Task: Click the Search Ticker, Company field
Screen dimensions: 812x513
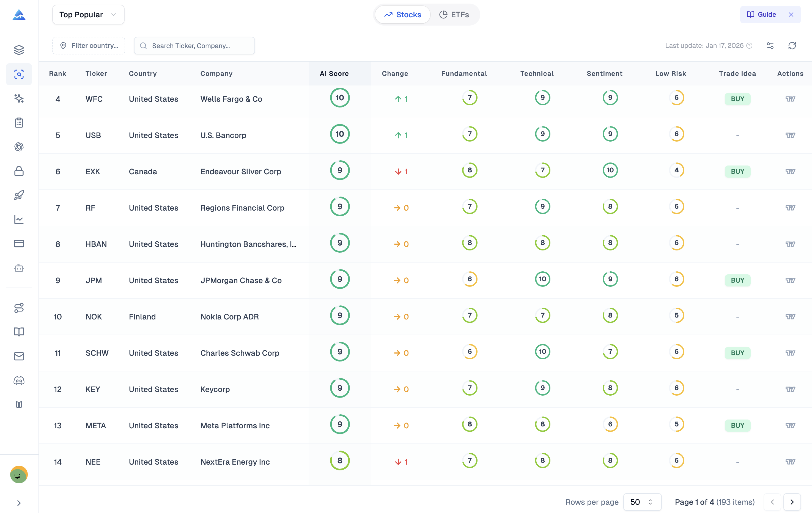Action: tap(194, 46)
